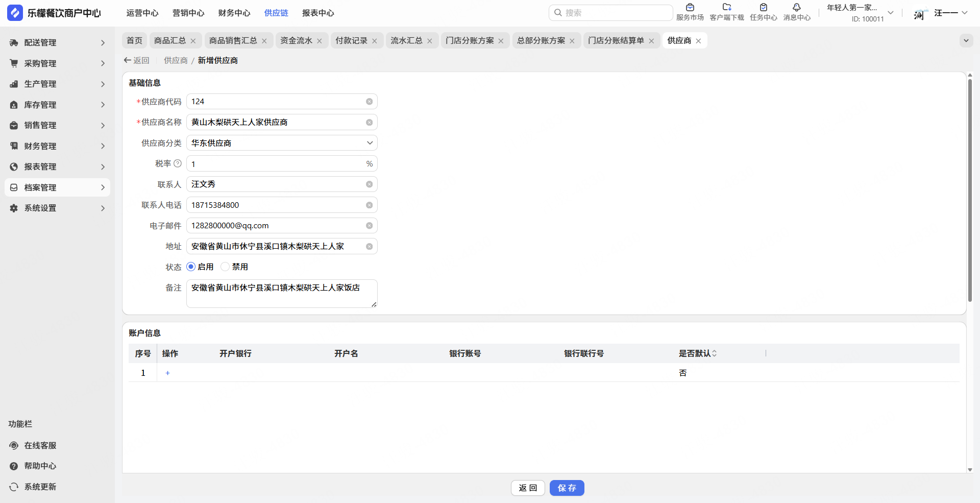Expand the 采购管理 sidebar menu
980x503 pixels.
pyautogui.click(x=57, y=63)
